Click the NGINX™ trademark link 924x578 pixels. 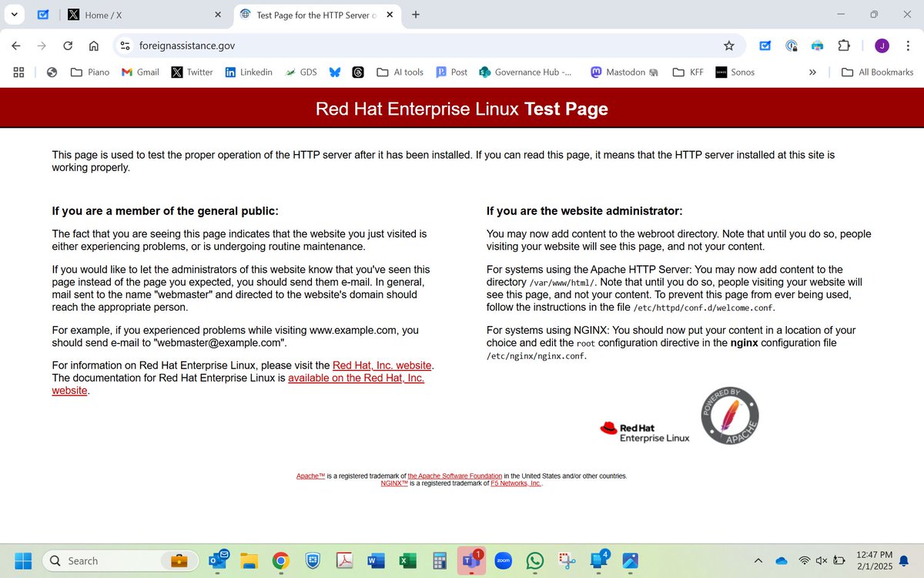tap(394, 483)
